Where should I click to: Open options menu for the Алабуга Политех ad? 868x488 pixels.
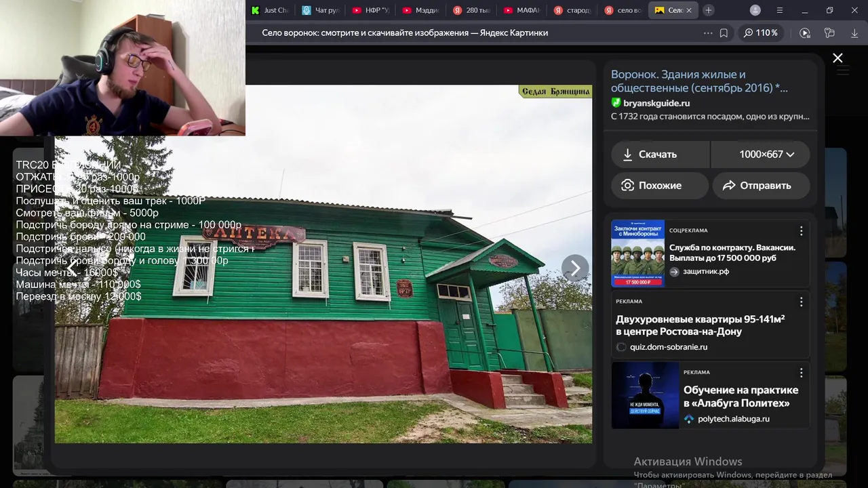point(801,373)
